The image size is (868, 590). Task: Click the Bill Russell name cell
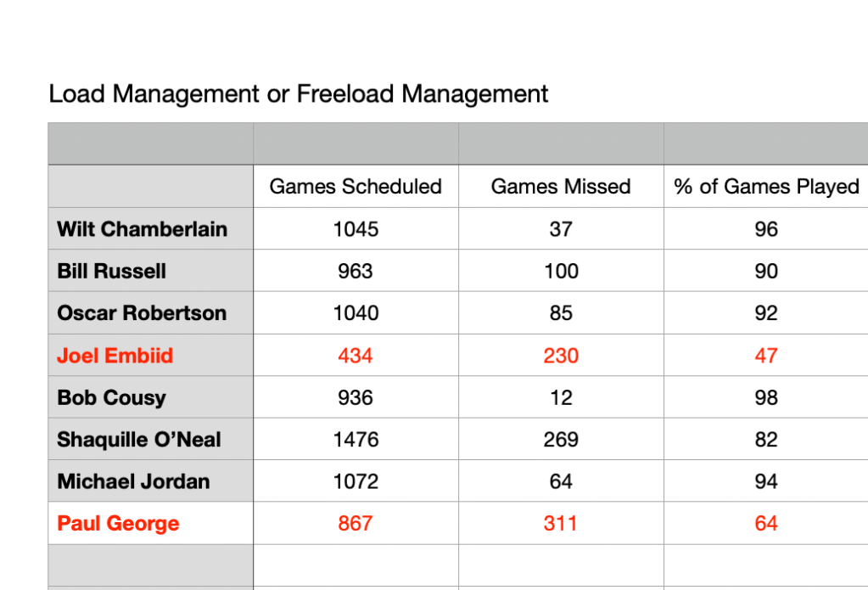click(x=112, y=272)
